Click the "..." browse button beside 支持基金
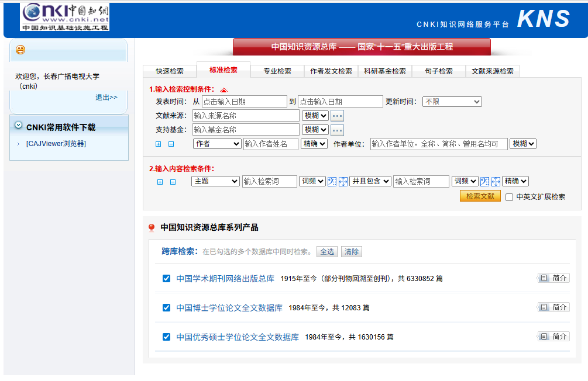The height and width of the screenshot is (381, 588). click(337, 130)
